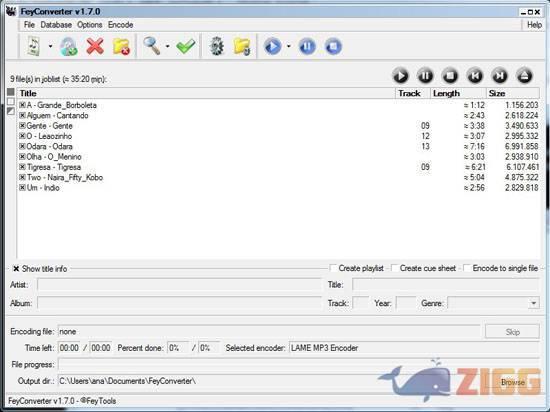Enable the Encode to single file checkbox
This screenshot has height=412, width=550.
[x=467, y=268]
